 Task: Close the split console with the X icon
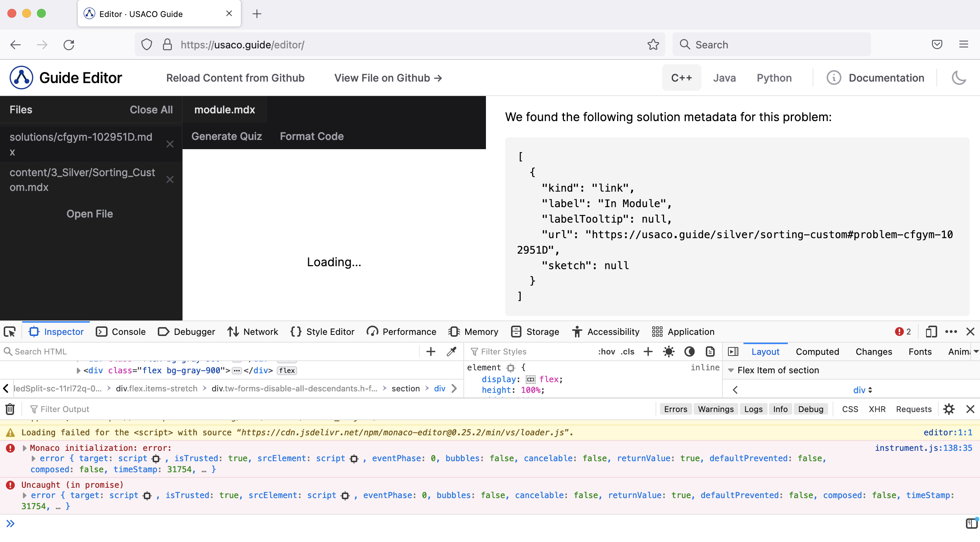tap(970, 409)
